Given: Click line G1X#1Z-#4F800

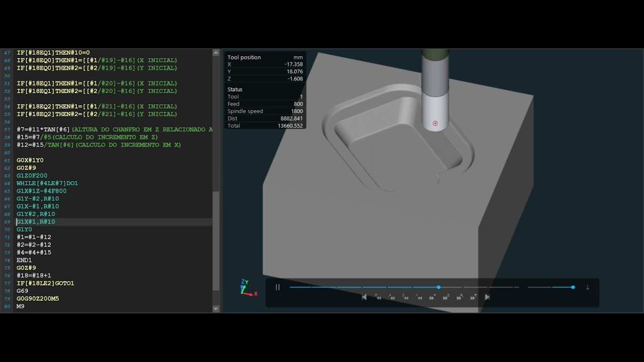Looking at the screenshot, I should click(x=41, y=191).
